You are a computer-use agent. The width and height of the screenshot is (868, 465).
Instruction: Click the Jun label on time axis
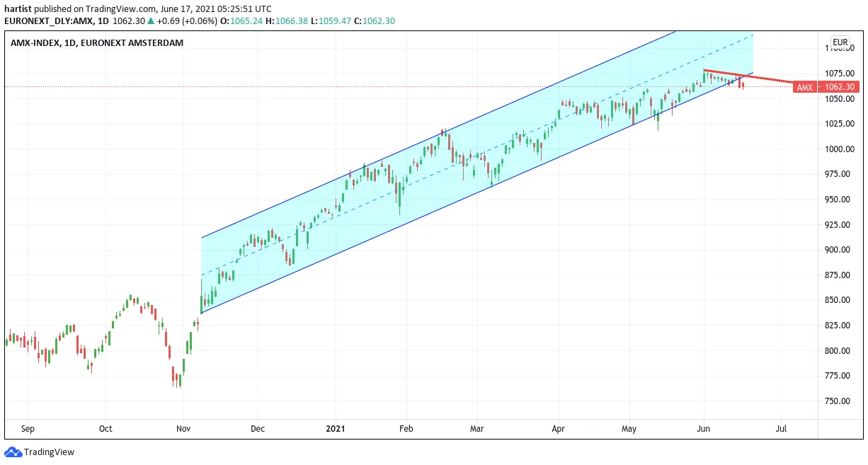(704, 429)
